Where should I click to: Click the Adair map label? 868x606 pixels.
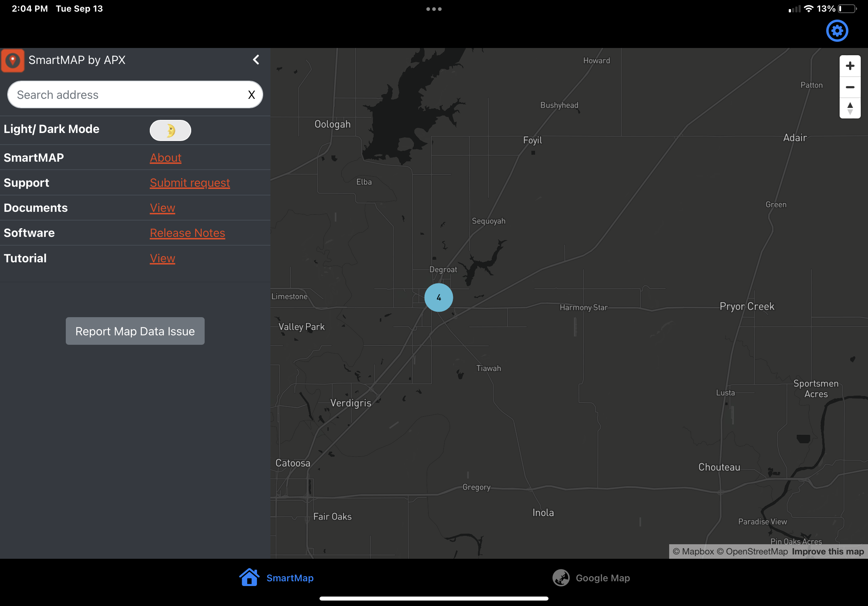(795, 138)
